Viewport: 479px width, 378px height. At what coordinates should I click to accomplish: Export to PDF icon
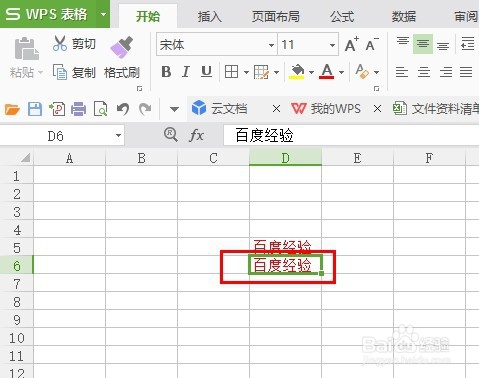(x=57, y=109)
